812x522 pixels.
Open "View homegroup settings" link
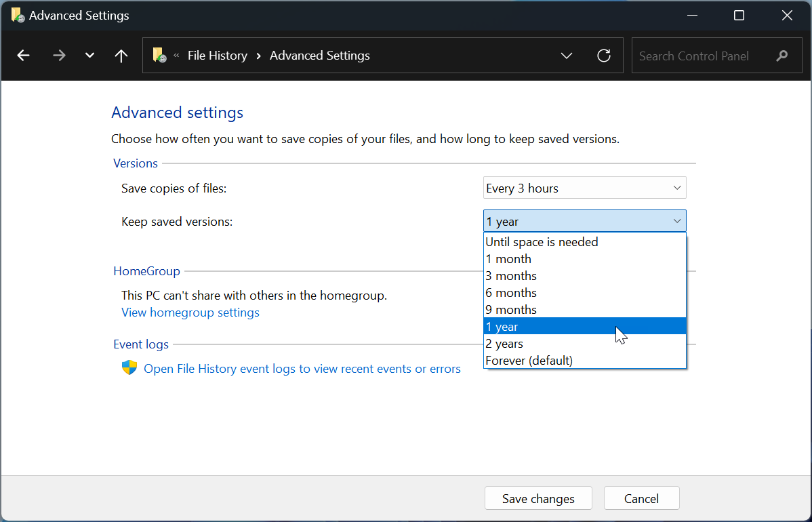point(190,312)
